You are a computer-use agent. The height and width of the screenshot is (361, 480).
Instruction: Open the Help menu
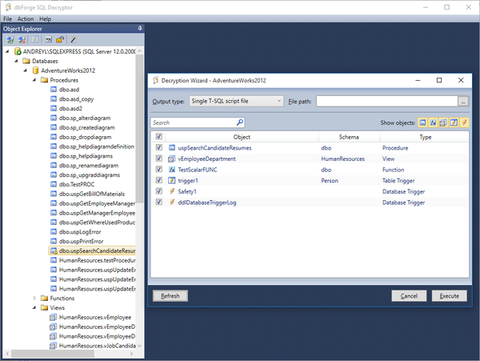tap(45, 19)
